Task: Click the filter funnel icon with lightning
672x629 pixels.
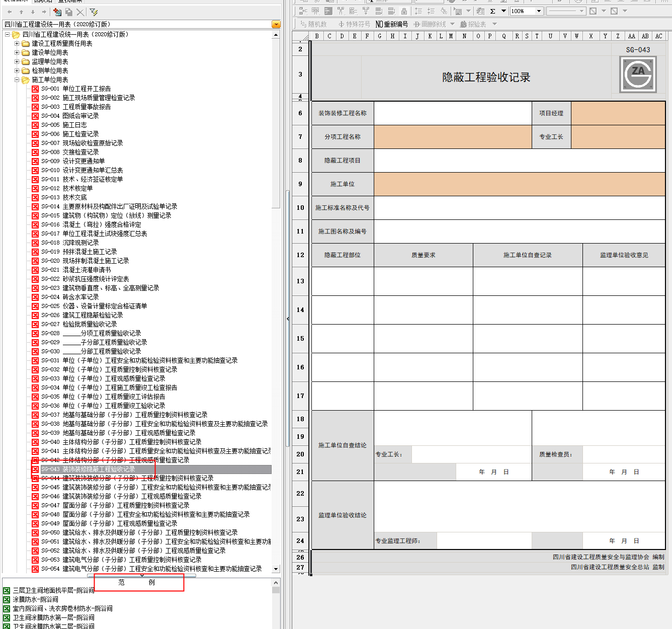Action: [x=94, y=12]
